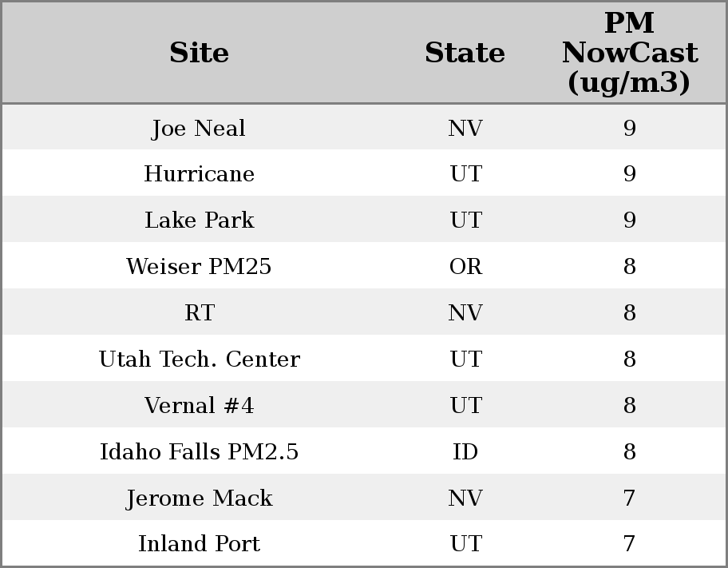Viewport: 728px width, 568px height.
Task: Click the Weiser PM25 site name
Action: click(x=199, y=267)
